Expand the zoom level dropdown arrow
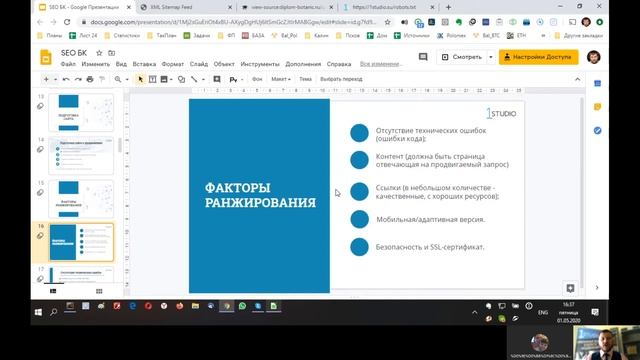The width and height of the screenshot is (640, 360). point(127,79)
